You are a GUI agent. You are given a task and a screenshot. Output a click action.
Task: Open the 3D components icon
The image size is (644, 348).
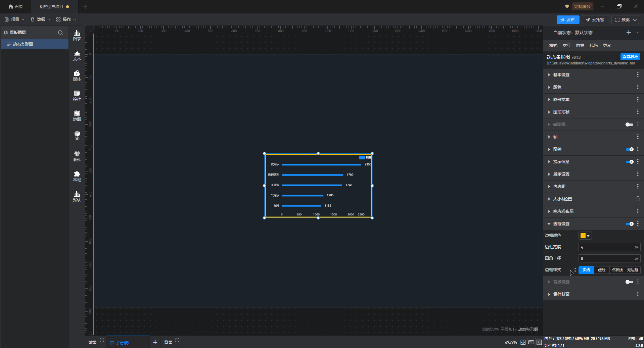tap(77, 136)
